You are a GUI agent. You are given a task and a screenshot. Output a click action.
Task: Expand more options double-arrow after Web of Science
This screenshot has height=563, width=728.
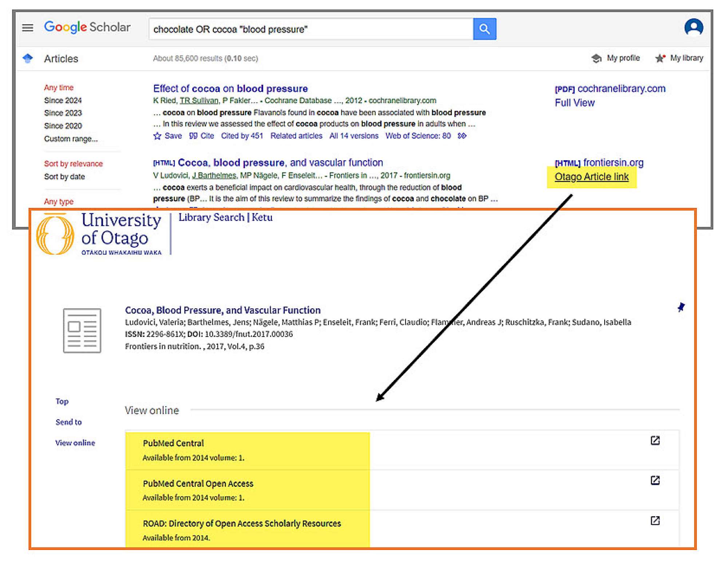click(x=462, y=136)
